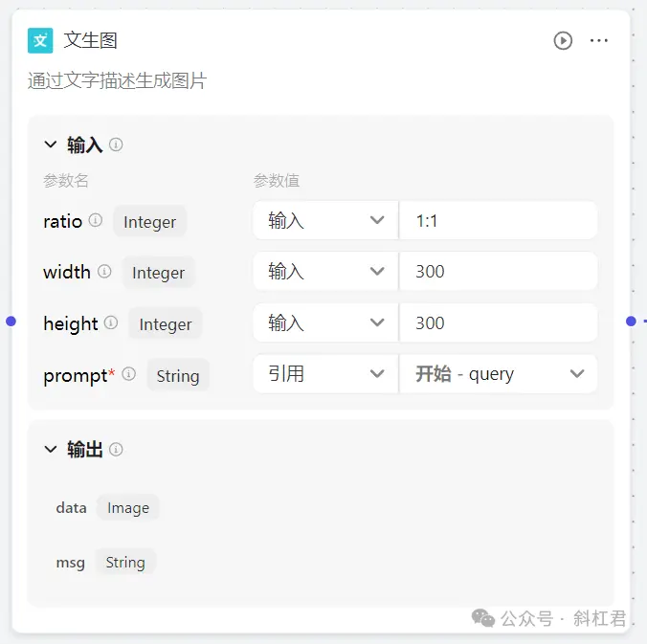Image resolution: width=647 pixels, height=644 pixels.
Task: Open the 开始 - query reference dropdown
Action: [x=499, y=374]
